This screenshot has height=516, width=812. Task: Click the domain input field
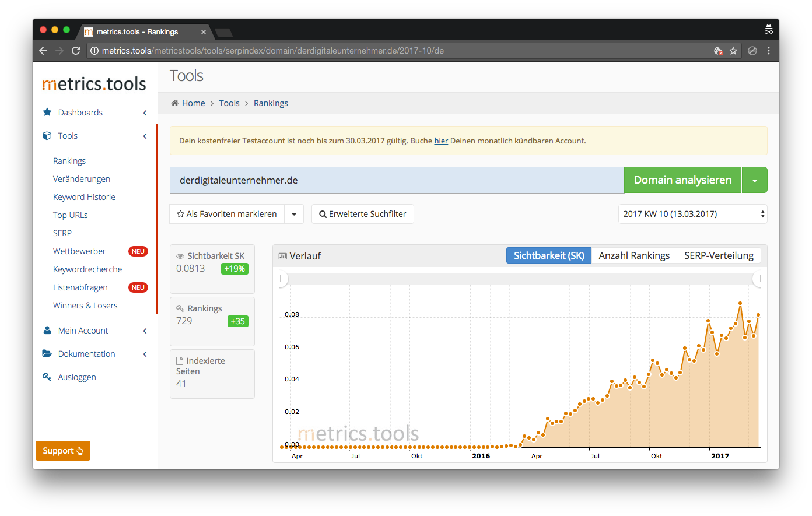coord(397,180)
